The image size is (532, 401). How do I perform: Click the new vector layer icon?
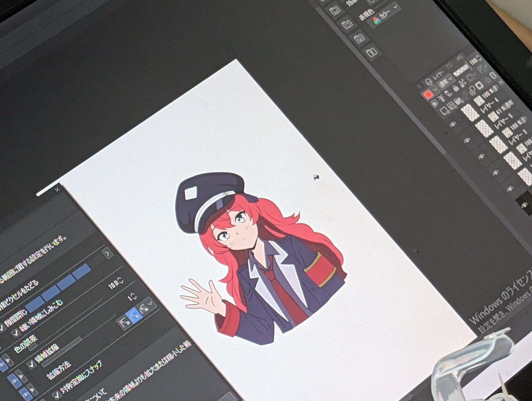[x=452, y=106]
